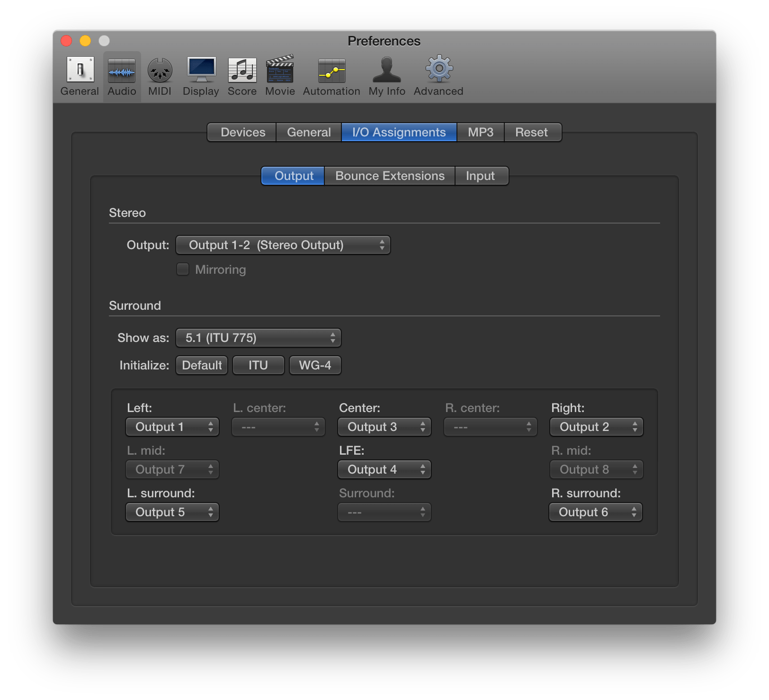769x700 pixels.
Task: Switch to the Bounce Extensions tab
Action: 389,176
